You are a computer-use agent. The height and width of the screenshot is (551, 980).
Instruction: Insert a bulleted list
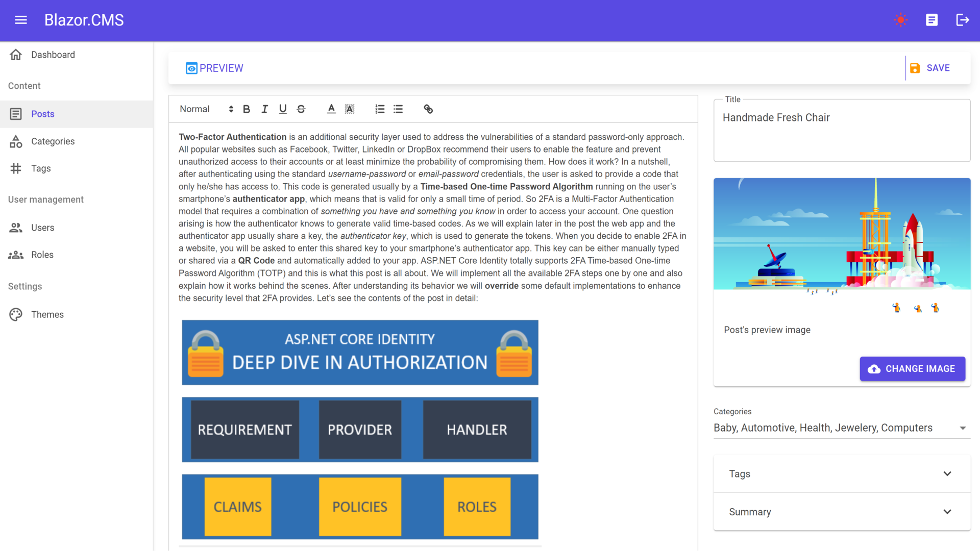(398, 109)
